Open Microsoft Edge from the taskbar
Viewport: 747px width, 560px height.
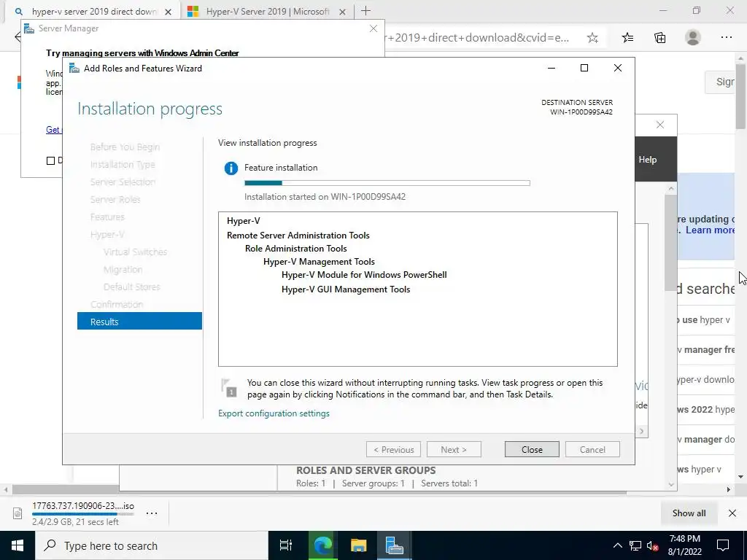click(322, 545)
